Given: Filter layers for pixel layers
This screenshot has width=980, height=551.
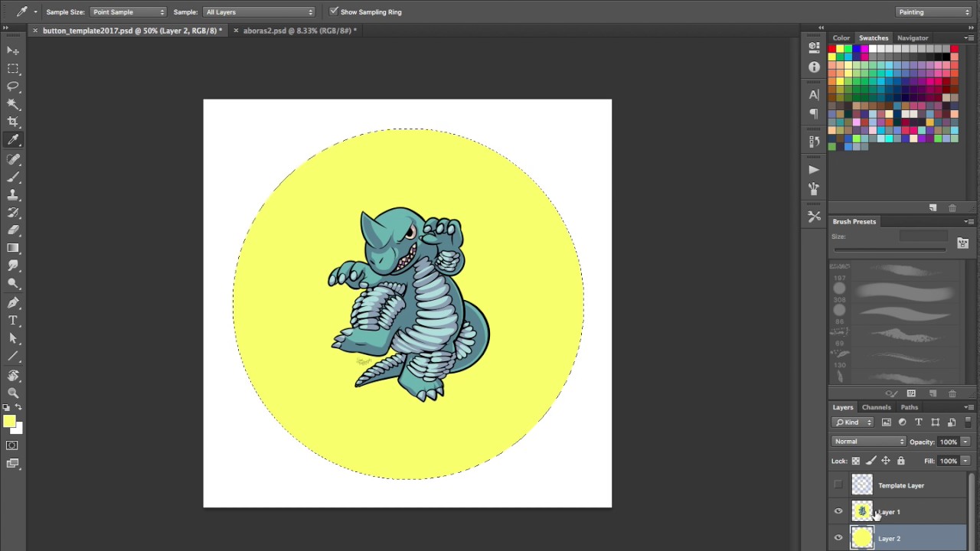Looking at the screenshot, I should (887, 422).
